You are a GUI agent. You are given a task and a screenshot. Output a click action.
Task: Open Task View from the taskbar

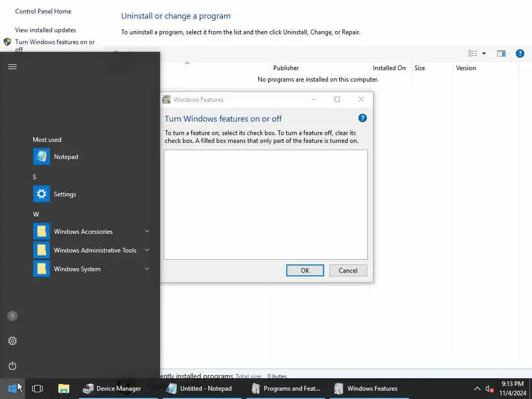pos(37,389)
